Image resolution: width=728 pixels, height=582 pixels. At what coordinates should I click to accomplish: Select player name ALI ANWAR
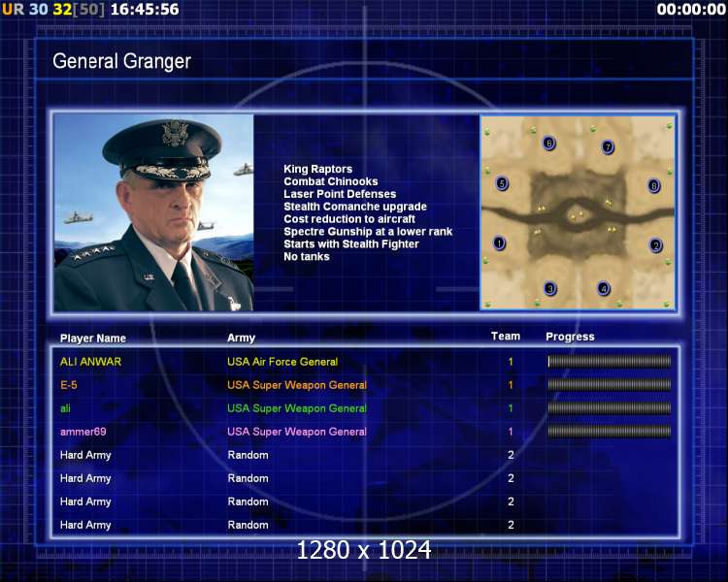click(90, 362)
